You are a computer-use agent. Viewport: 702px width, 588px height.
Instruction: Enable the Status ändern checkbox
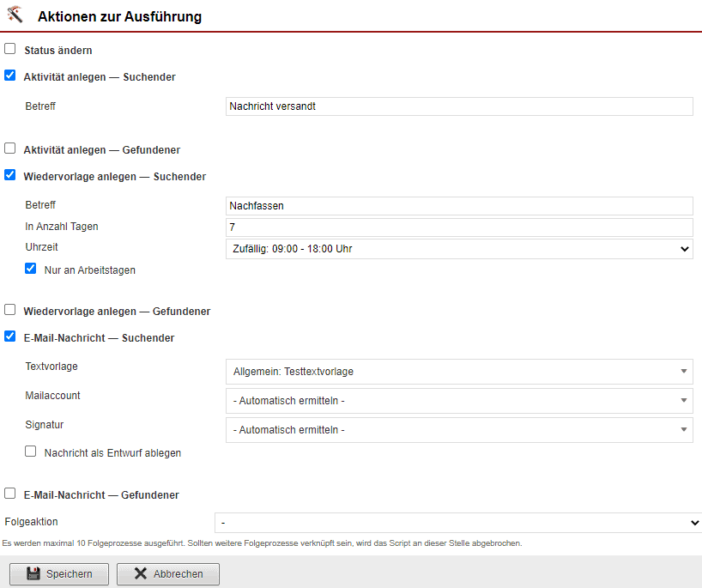click(x=10, y=49)
